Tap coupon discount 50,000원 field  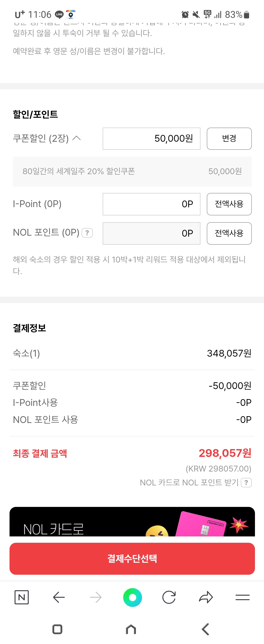[151, 139]
